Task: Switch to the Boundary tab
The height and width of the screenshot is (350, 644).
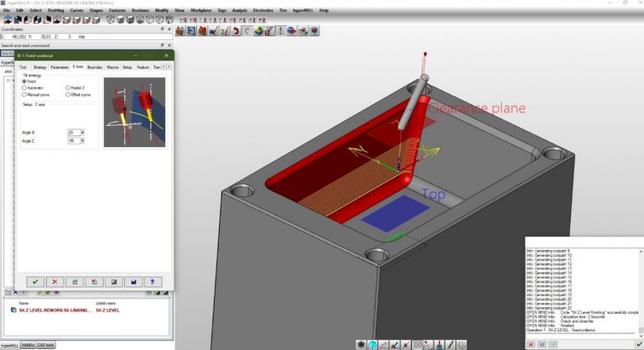Action: pyautogui.click(x=95, y=66)
